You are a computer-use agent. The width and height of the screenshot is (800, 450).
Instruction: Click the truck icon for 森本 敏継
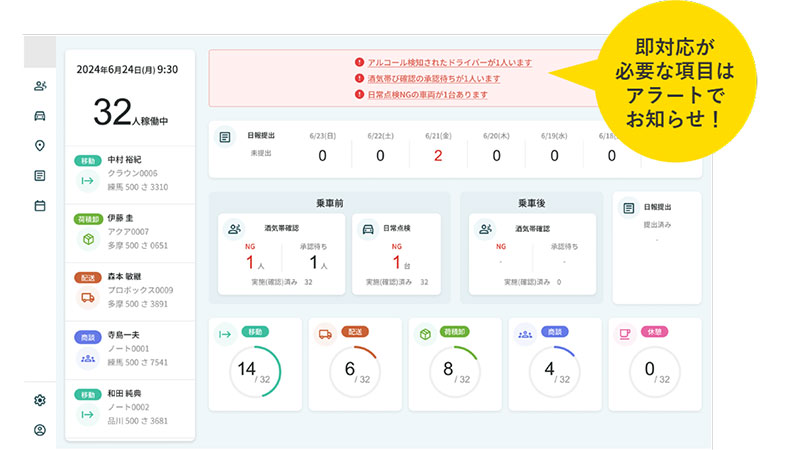click(88, 297)
